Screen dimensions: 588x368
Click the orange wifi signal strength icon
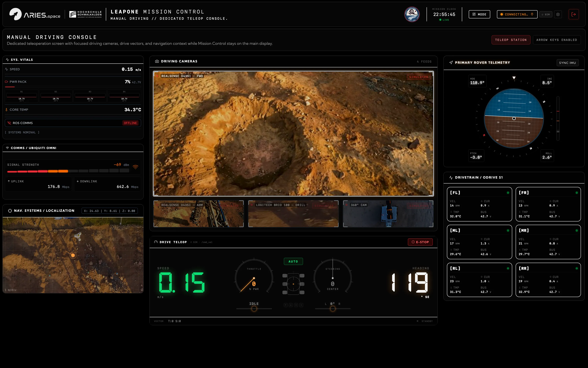[136, 167]
